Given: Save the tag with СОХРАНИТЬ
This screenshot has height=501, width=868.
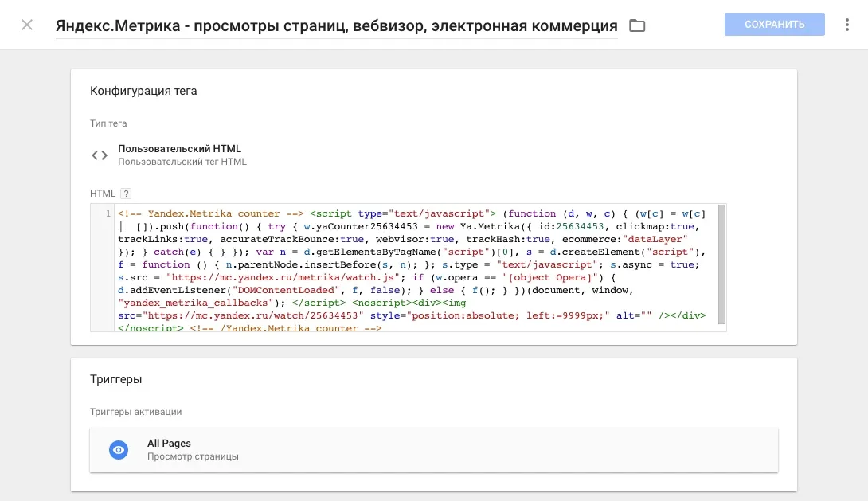Looking at the screenshot, I should 773,24.
